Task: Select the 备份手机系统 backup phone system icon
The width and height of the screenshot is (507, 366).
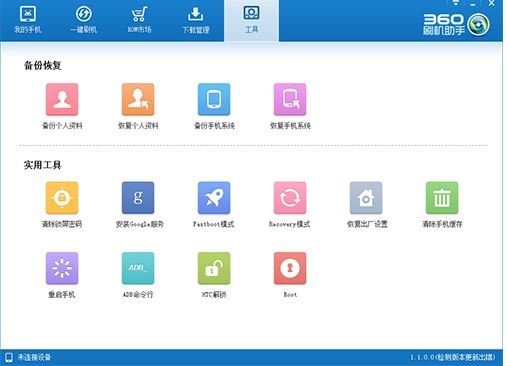Action: (214, 99)
